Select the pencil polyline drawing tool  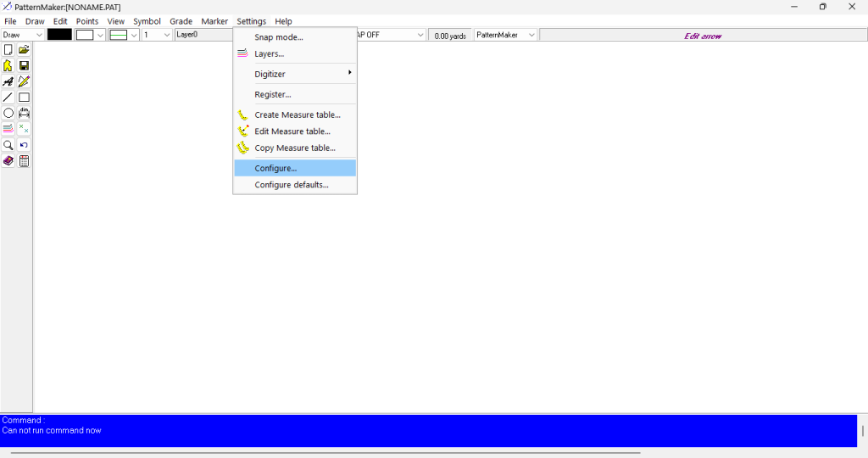(x=24, y=82)
